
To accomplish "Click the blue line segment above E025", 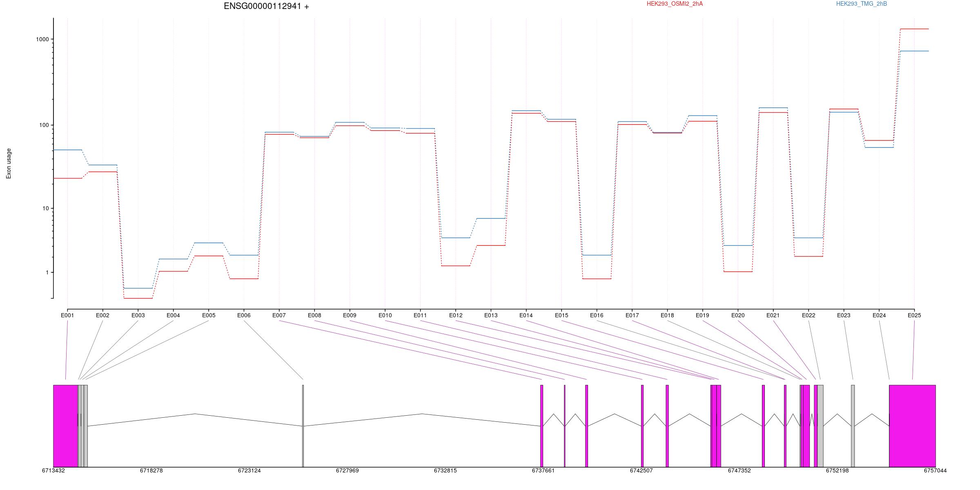I will click(914, 51).
